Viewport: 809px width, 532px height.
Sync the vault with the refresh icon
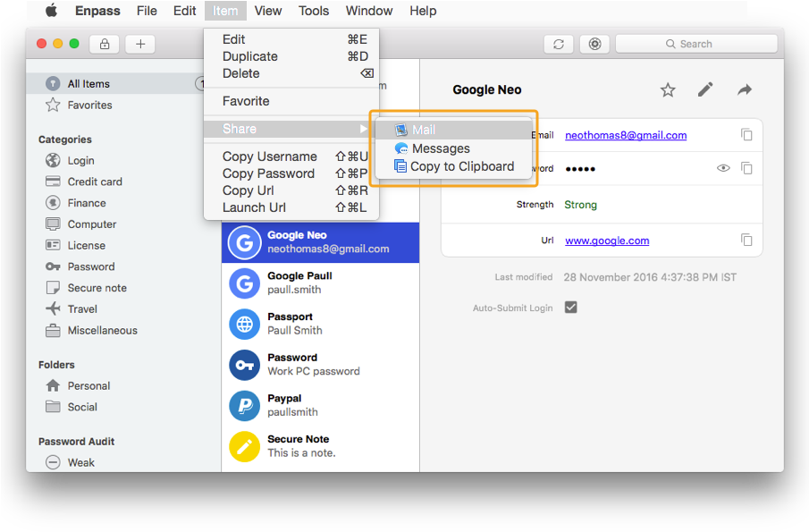tap(558, 43)
